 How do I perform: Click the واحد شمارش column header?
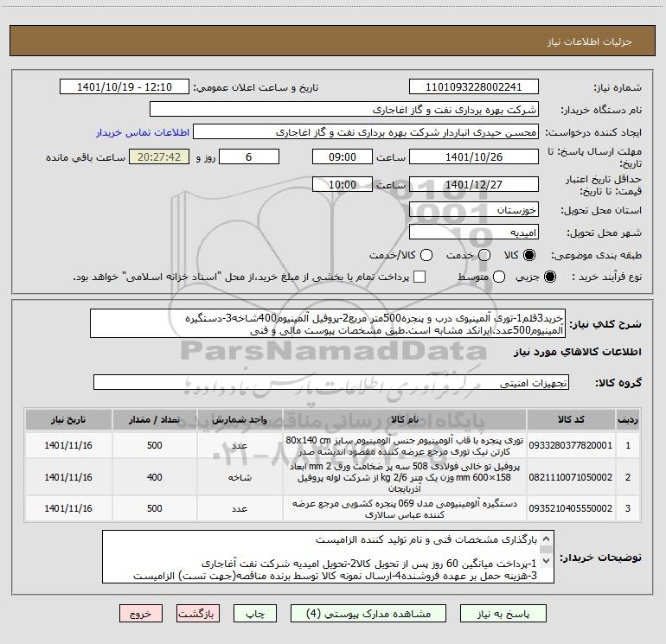(240, 419)
